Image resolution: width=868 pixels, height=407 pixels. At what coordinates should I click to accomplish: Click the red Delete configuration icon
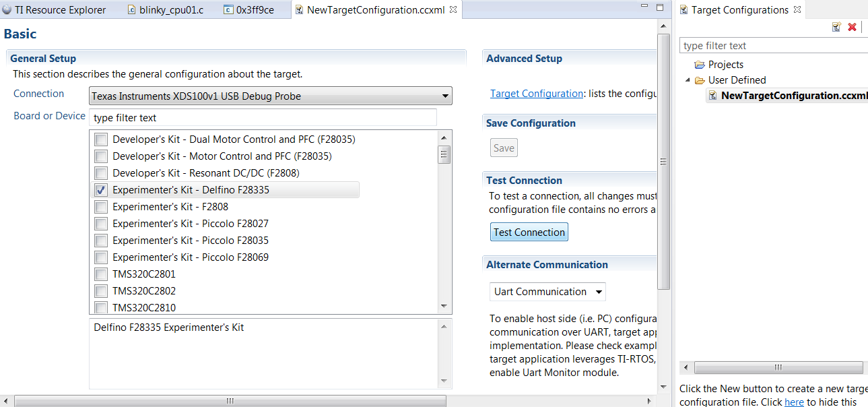[x=852, y=27]
